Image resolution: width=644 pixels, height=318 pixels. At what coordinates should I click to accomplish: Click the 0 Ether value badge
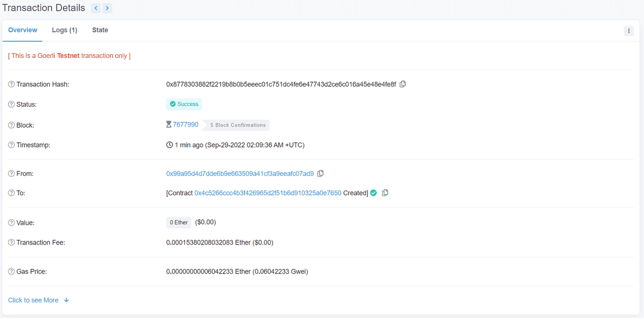pos(178,222)
